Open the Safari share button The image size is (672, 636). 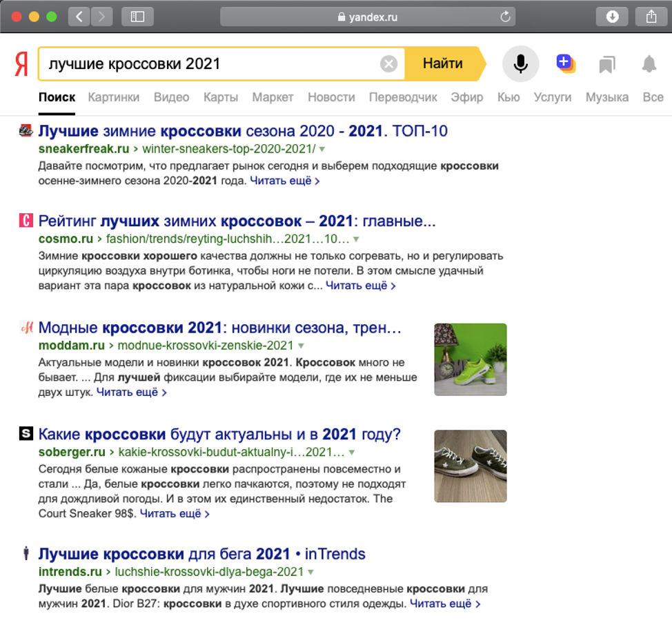tap(651, 17)
